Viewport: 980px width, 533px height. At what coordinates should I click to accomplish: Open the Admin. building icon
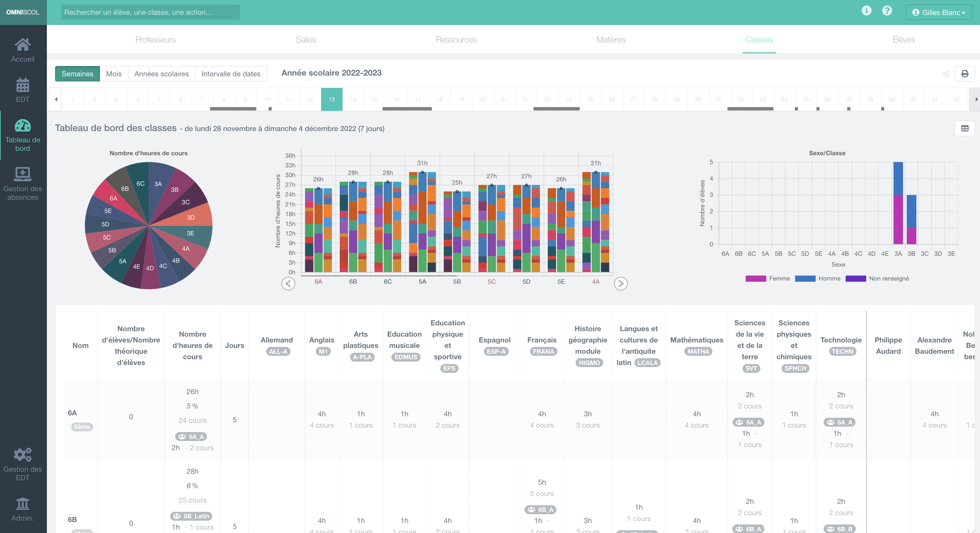tap(23, 509)
